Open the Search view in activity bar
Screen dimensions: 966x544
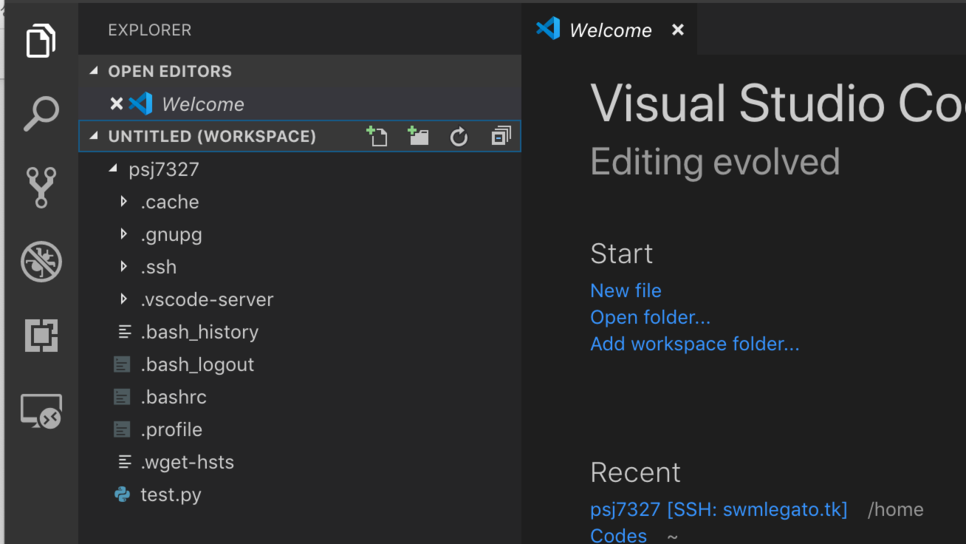tap(41, 113)
